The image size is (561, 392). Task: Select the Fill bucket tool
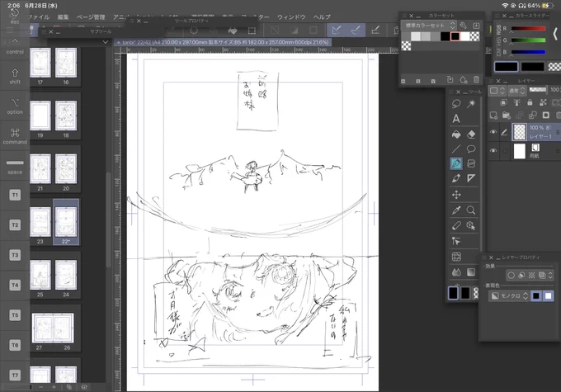(x=456, y=135)
